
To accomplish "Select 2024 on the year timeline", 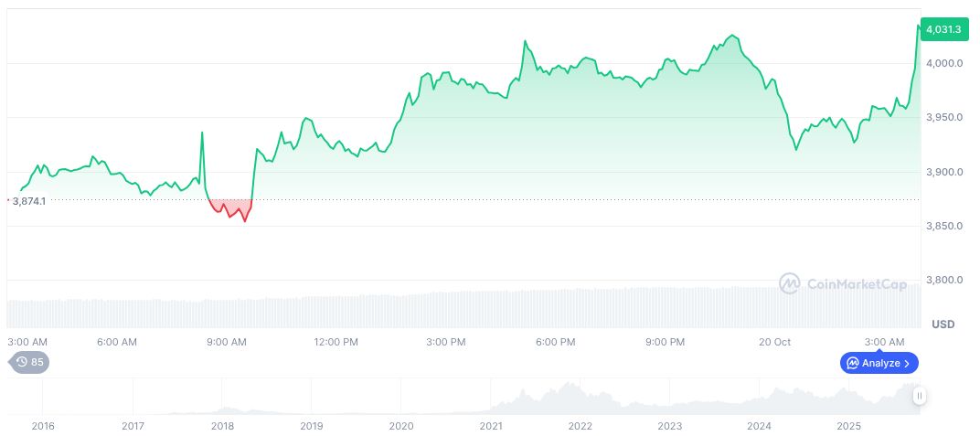I will pyautogui.click(x=759, y=426).
